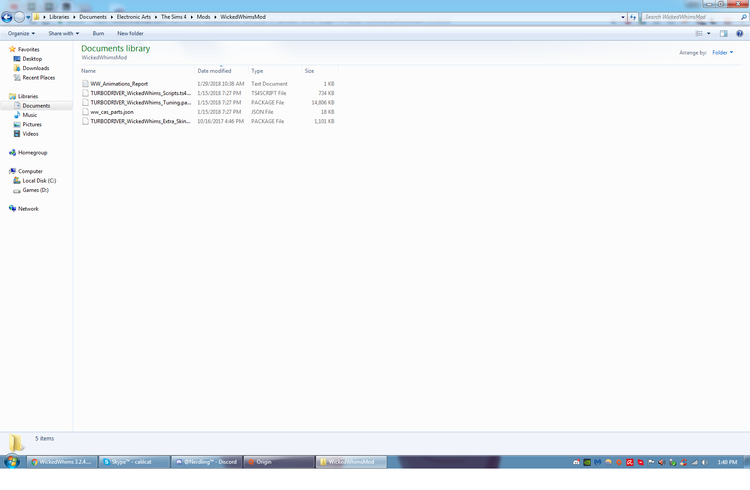
Task: Click the folder icon in the address bar
Action: [x=36, y=17]
